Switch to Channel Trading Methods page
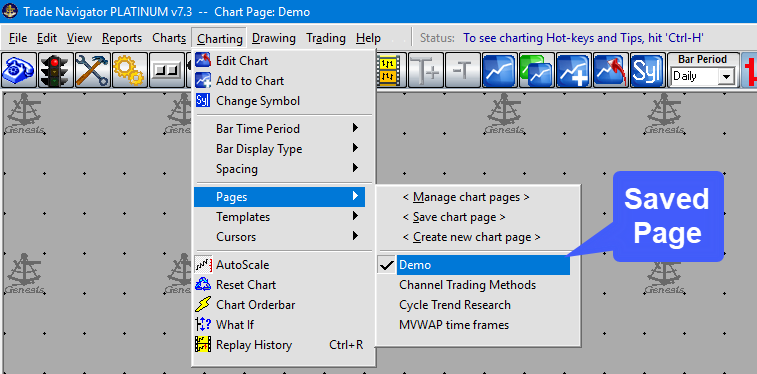Image resolution: width=757 pixels, height=374 pixels. pyautogui.click(x=467, y=285)
